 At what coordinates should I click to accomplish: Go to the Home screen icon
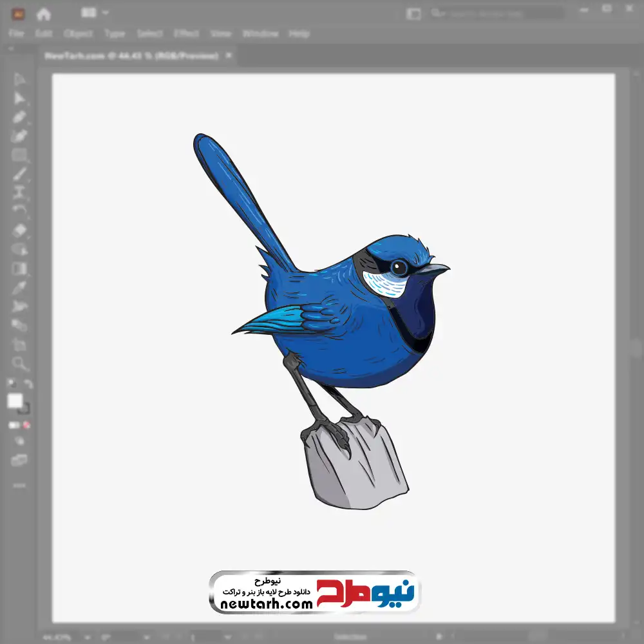point(44,14)
